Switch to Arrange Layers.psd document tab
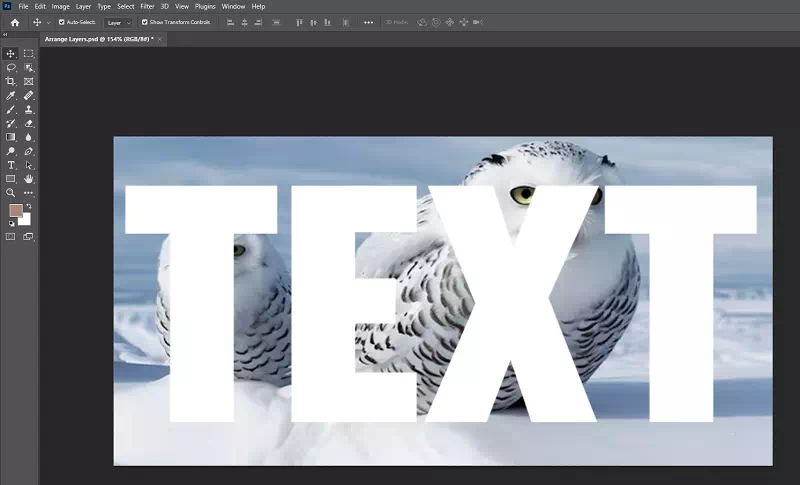 99,39
